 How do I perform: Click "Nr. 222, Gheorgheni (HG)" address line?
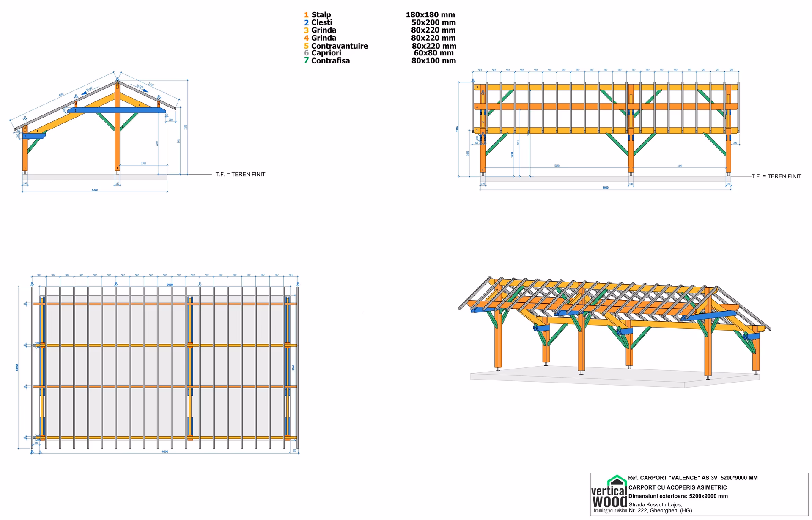(x=660, y=510)
